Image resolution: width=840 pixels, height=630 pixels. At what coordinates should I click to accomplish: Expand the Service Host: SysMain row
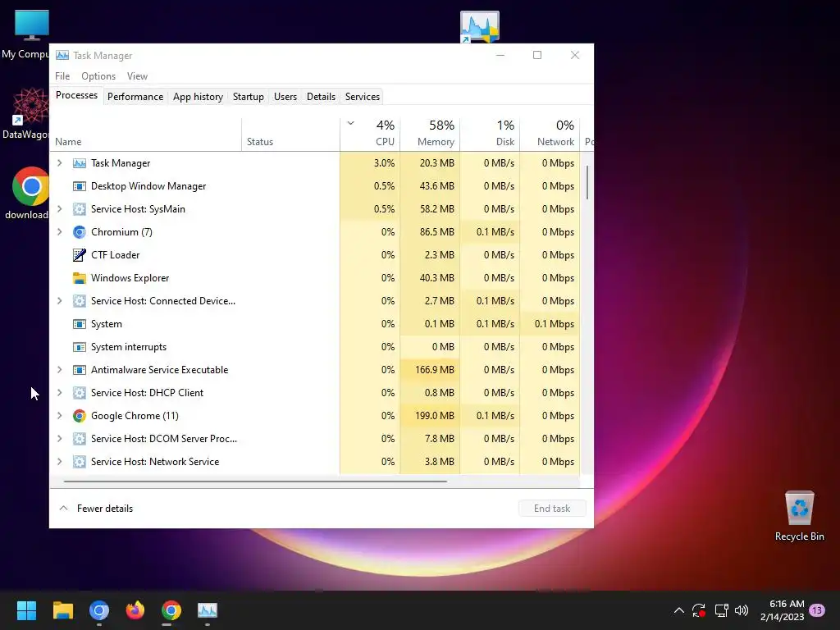pyautogui.click(x=59, y=209)
